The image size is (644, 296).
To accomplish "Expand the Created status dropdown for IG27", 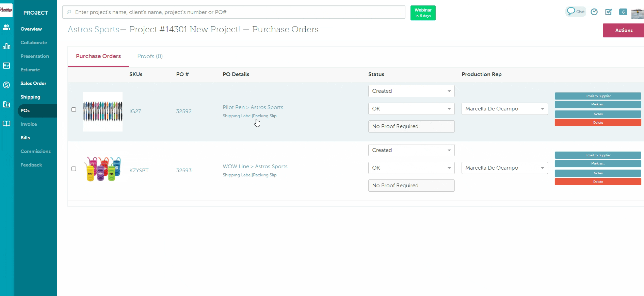I will [x=411, y=91].
